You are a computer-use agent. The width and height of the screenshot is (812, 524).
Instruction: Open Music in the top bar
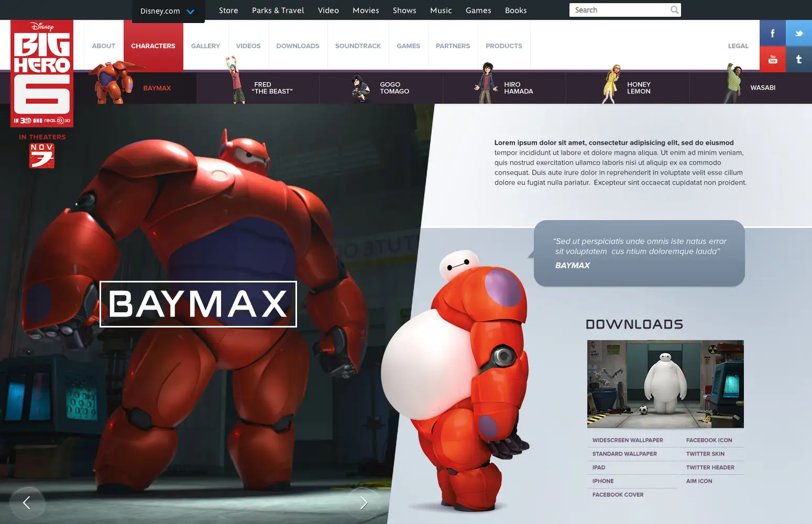click(x=441, y=10)
